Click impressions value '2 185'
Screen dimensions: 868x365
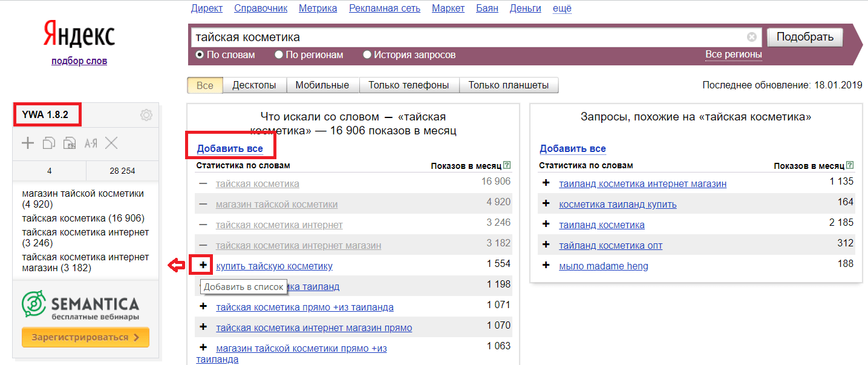click(x=841, y=222)
